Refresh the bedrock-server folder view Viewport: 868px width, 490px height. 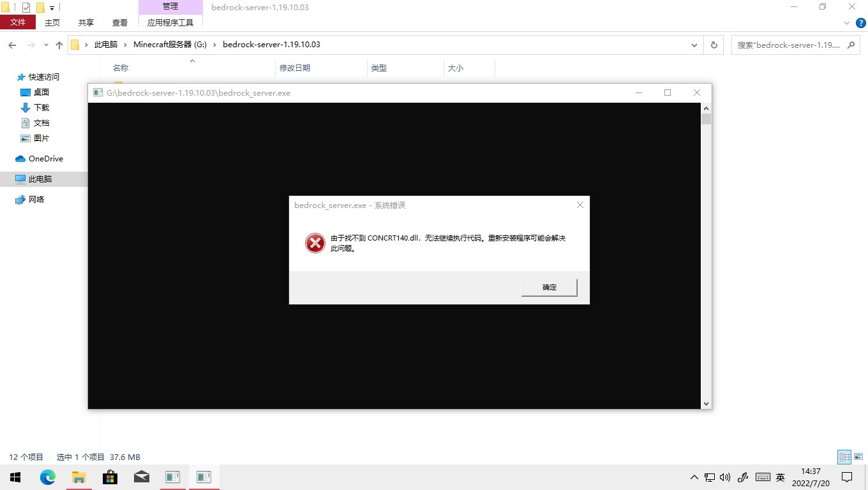pyautogui.click(x=714, y=45)
